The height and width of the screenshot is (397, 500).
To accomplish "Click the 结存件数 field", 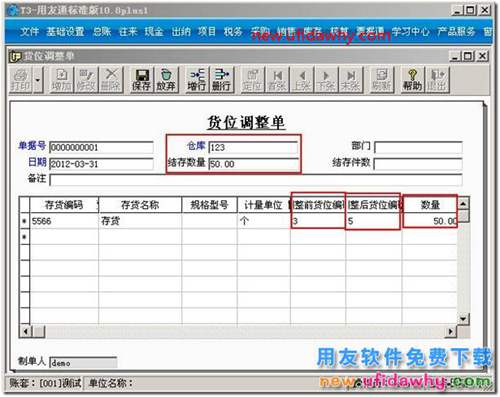I will coord(419,164).
